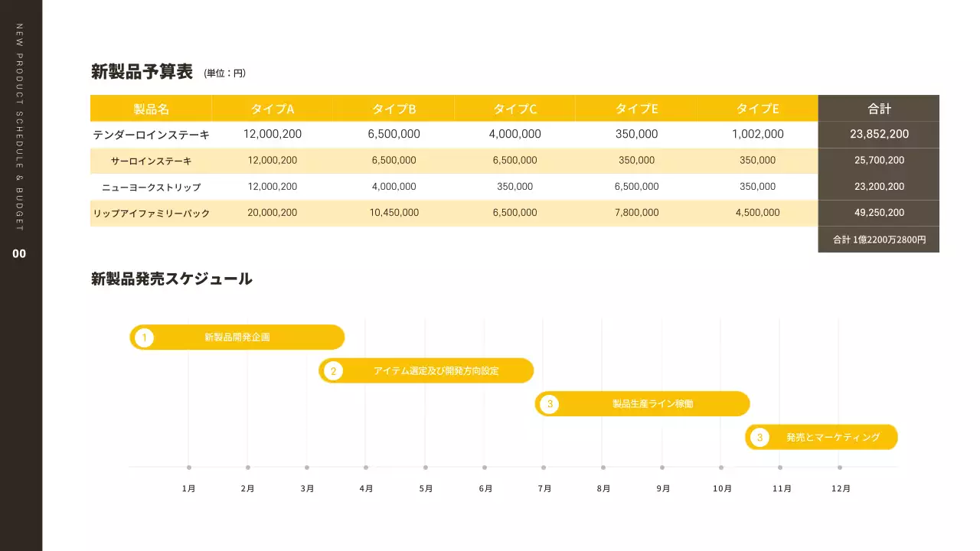Click the number 2 circle on アイテム選定 bar

click(x=333, y=371)
